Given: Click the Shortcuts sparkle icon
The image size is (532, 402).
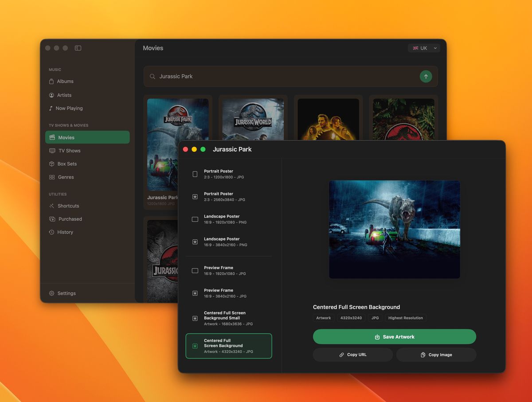Looking at the screenshot, I should click(x=52, y=206).
